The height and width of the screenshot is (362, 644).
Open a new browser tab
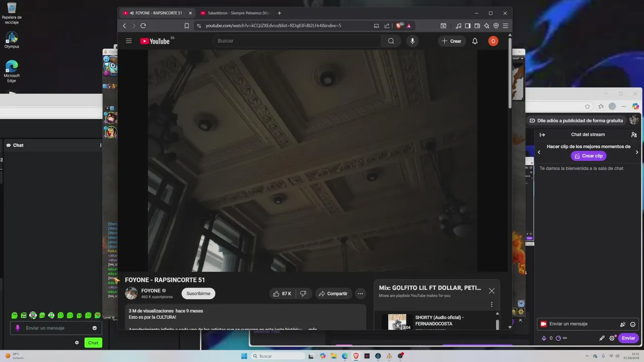click(279, 13)
